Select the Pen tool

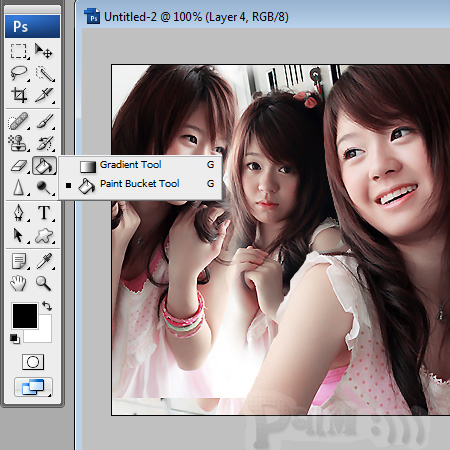[19, 213]
